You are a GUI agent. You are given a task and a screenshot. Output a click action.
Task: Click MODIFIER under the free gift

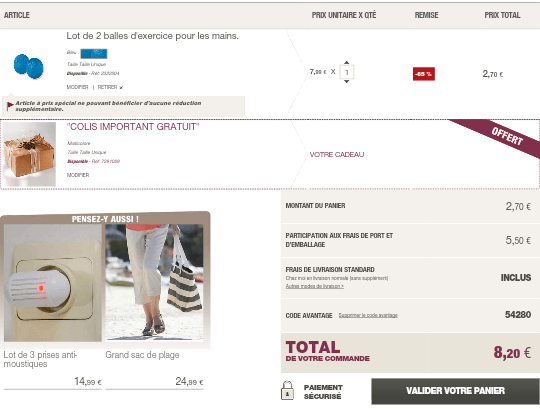click(x=78, y=175)
